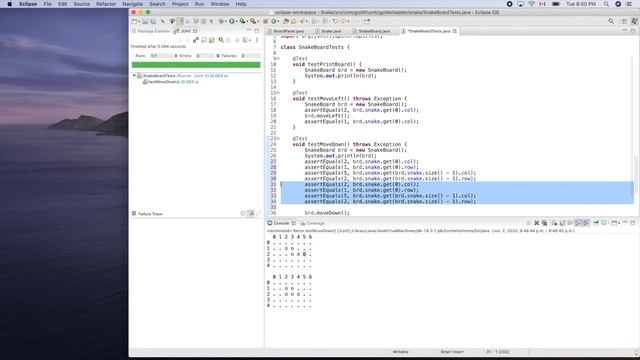Click Remove All Terminated Launches icon in Console

click(544, 223)
